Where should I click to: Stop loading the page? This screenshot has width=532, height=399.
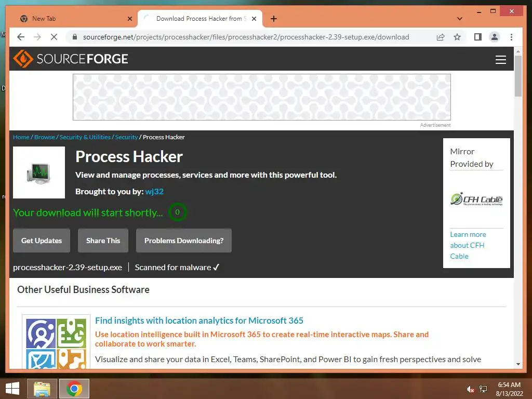tap(54, 37)
